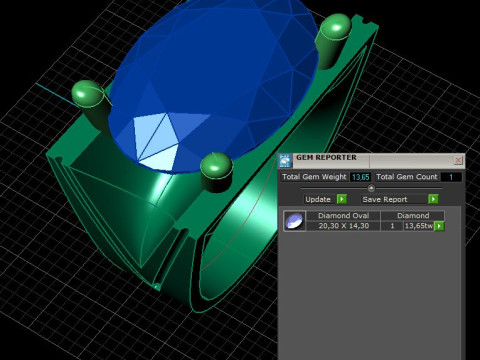Select the Diamond material cell
This screenshot has width=480, height=360.
pyautogui.click(x=413, y=216)
